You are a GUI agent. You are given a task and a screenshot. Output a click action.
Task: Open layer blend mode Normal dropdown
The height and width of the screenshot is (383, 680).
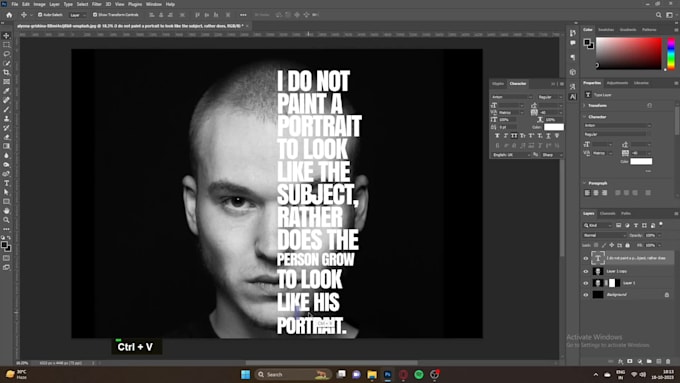(x=605, y=236)
